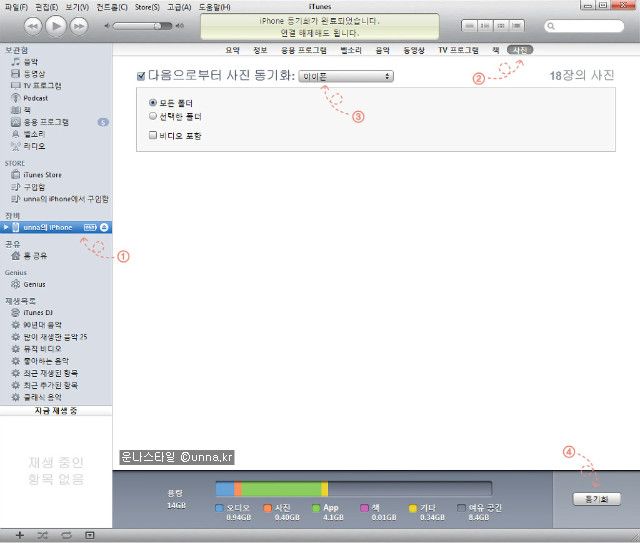The image size is (640, 543).
Task: Select the 모든 폴더 radio button
Action: pyautogui.click(x=153, y=102)
